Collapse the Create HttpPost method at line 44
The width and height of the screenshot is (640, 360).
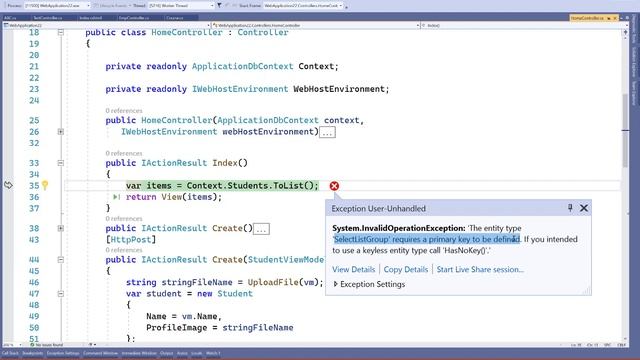pos(60,260)
